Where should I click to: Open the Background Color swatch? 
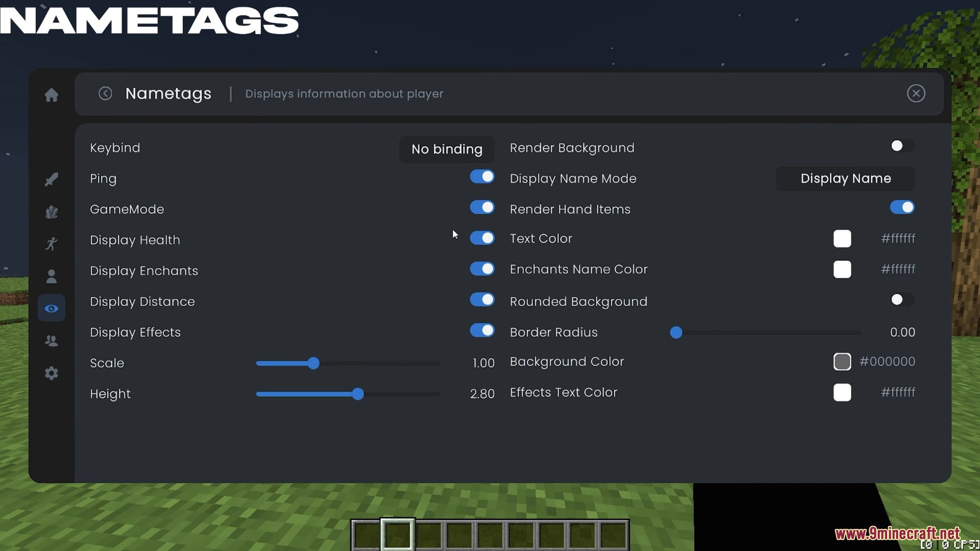pos(842,362)
